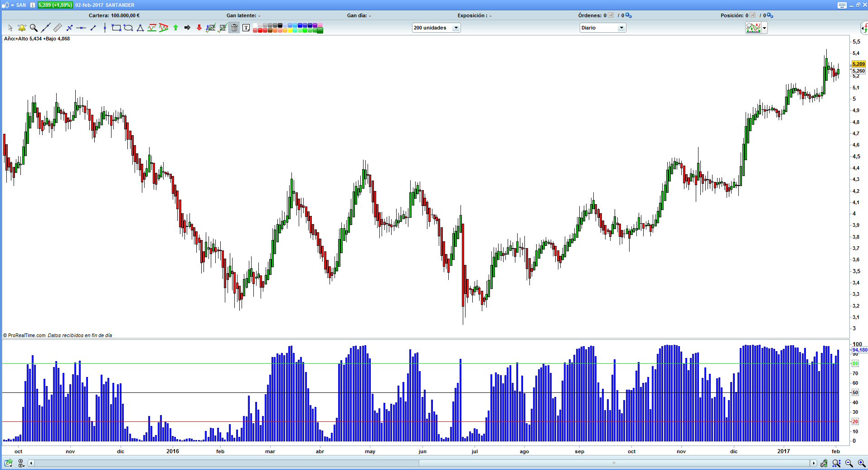The height and width of the screenshot is (470, 868).
Task: Click the zoom-to-fit magnifier icon
Action: coord(837,463)
